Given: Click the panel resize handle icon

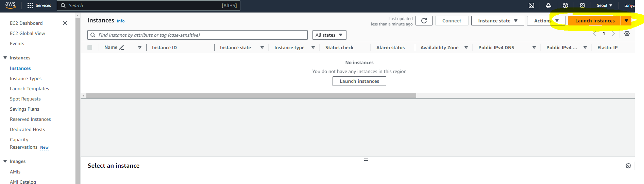Looking at the screenshot, I should pos(366,160).
